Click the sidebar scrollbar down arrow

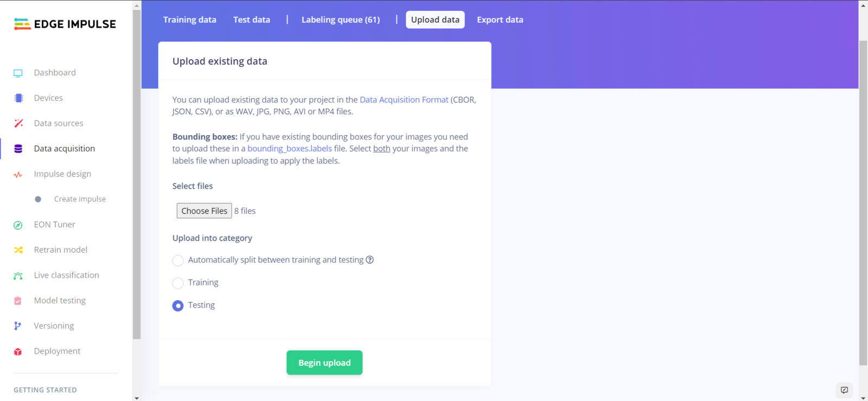click(x=137, y=398)
